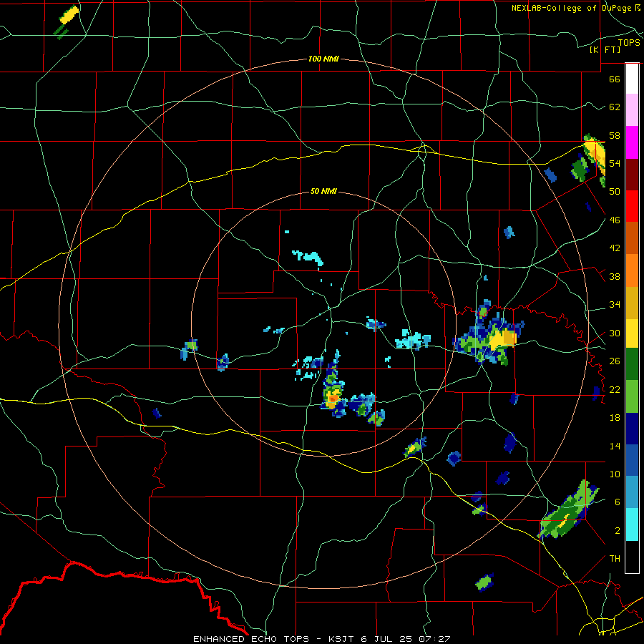Click the 10 legend value

pos(615,474)
